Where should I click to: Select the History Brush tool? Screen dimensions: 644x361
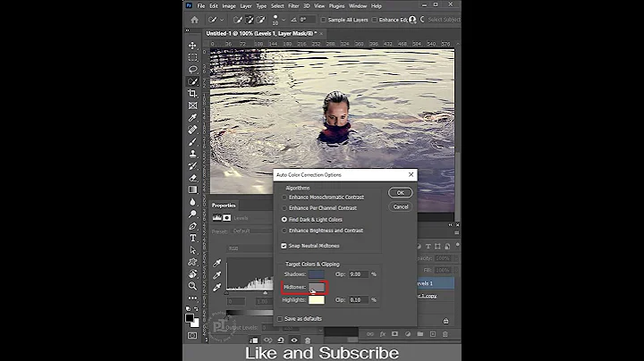[x=192, y=165]
